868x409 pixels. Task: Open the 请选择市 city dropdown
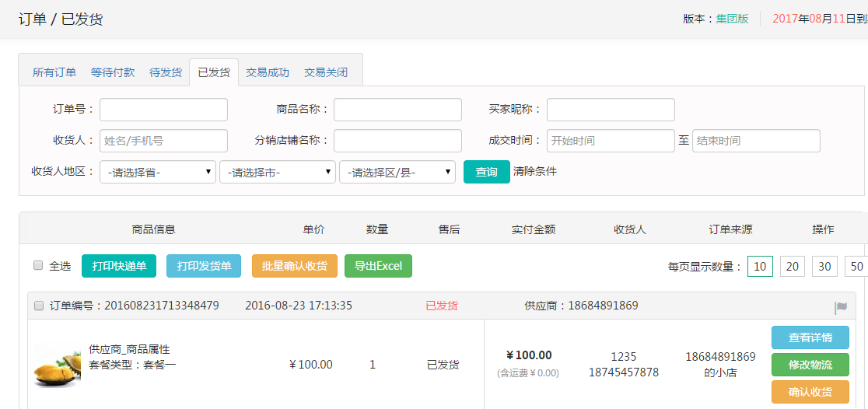[x=278, y=172]
